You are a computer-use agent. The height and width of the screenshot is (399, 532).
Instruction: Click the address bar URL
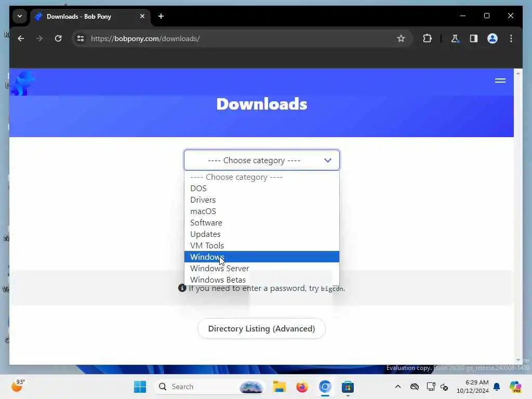click(145, 38)
